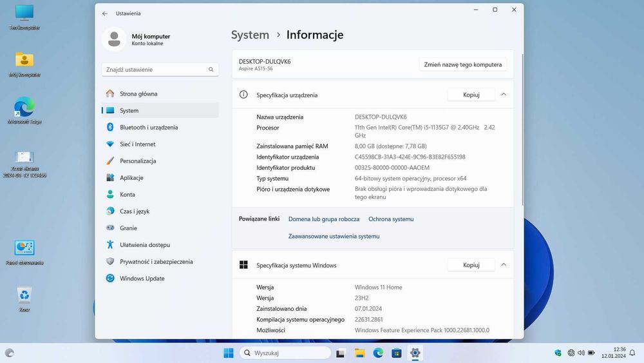Click the volume speaker tray icon

[x=581, y=353]
